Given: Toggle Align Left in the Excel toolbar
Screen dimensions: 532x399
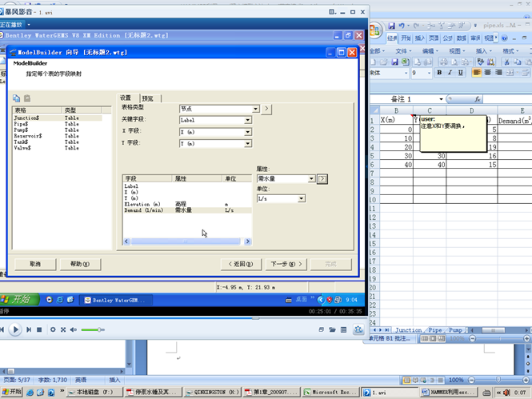Looking at the screenshot, I should tap(477, 73).
